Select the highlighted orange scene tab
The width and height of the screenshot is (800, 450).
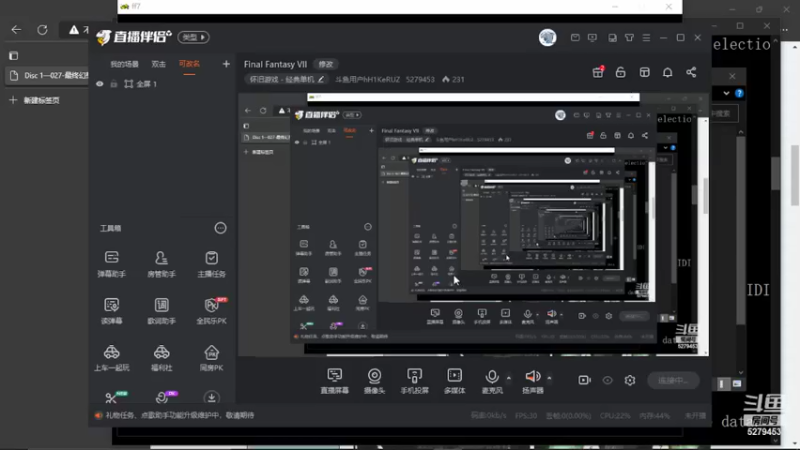click(189, 64)
